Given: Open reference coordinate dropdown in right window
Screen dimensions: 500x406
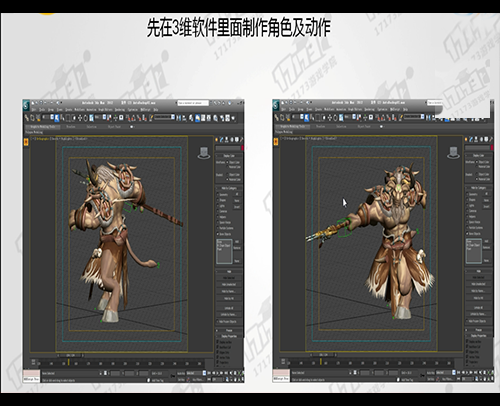Looking at the screenshot, I should (351, 117).
